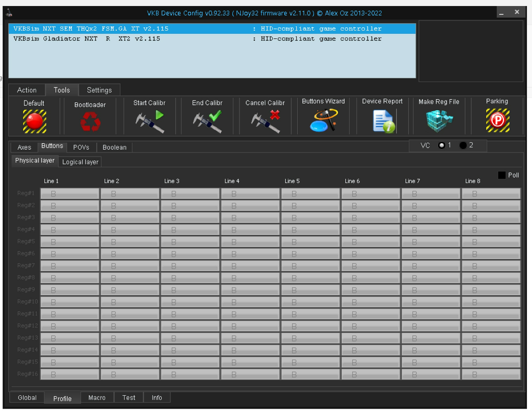Select VC radio button 2
This screenshot has height=417, width=532.
click(463, 145)
